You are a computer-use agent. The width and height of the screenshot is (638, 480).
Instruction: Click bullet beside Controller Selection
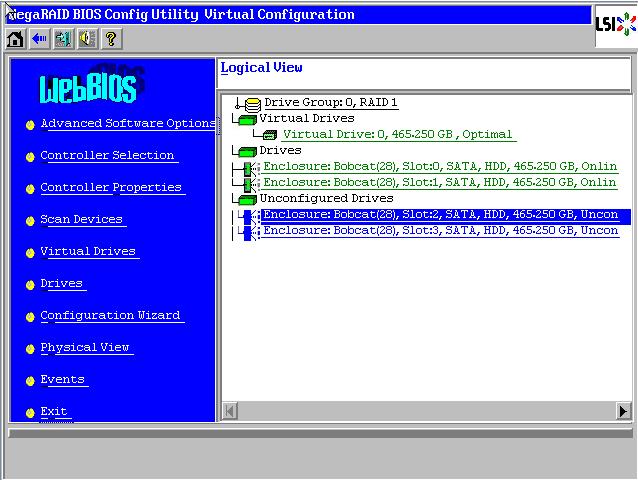click(x=30, y=157)
